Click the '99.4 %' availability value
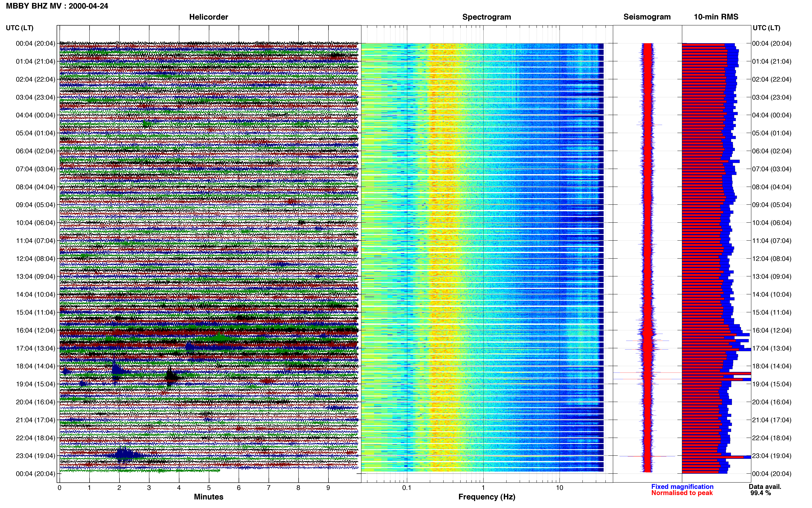 point(761,493)
